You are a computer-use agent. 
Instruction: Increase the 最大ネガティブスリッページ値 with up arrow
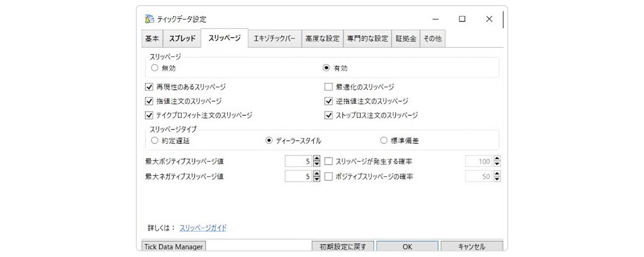pos(317,174)
